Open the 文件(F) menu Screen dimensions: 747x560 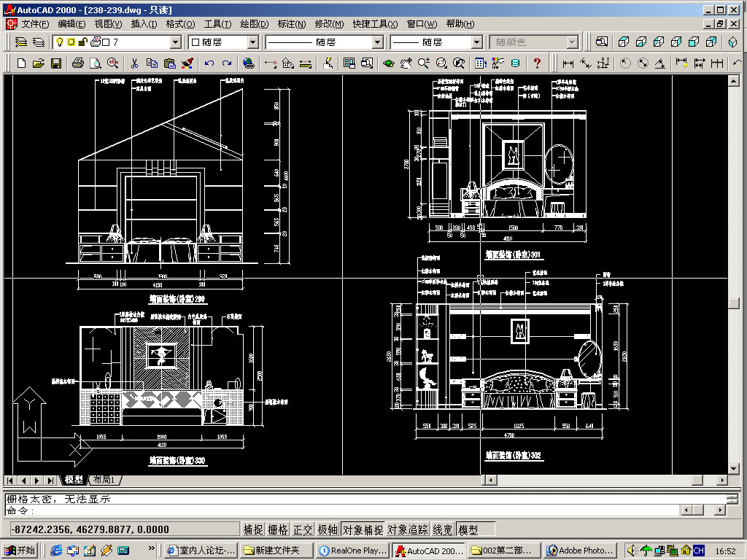click(x=35, y=24)
